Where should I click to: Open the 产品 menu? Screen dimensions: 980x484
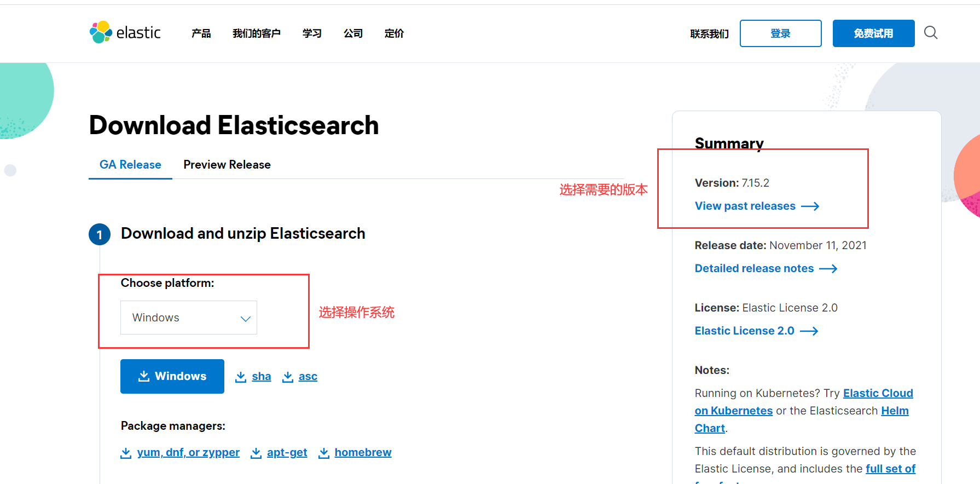click(201, 33)
